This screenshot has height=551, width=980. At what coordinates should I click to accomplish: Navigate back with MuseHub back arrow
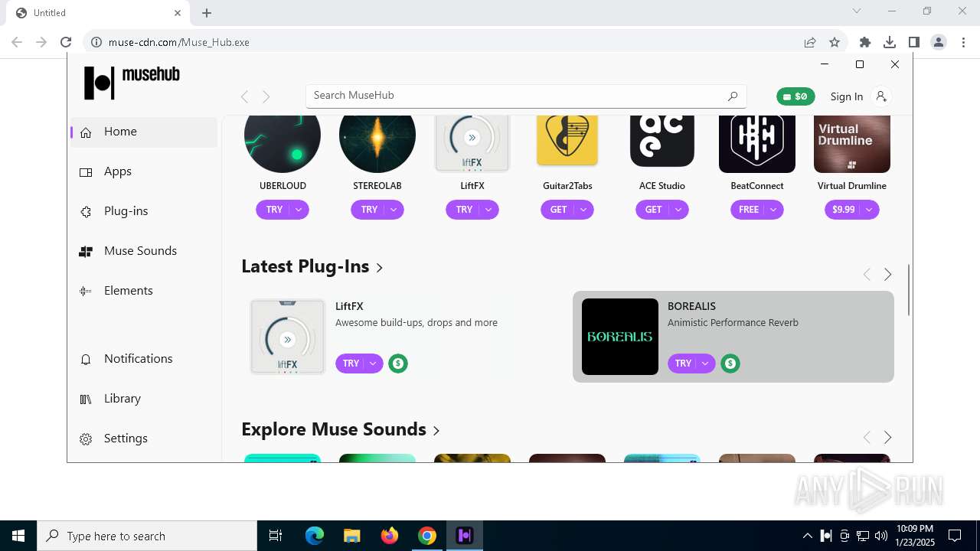click(x=244, y=96)
